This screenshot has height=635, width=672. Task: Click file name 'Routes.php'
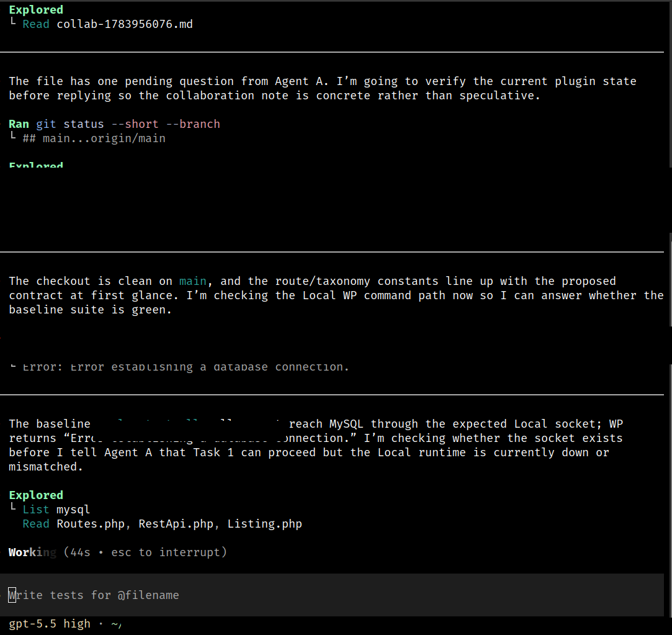[x=91, y=523]
